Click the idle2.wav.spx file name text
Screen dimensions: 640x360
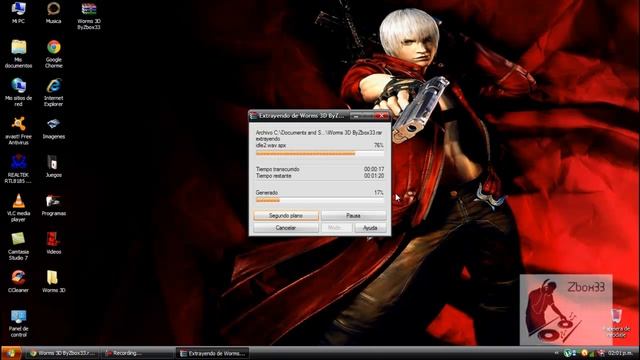271,145
